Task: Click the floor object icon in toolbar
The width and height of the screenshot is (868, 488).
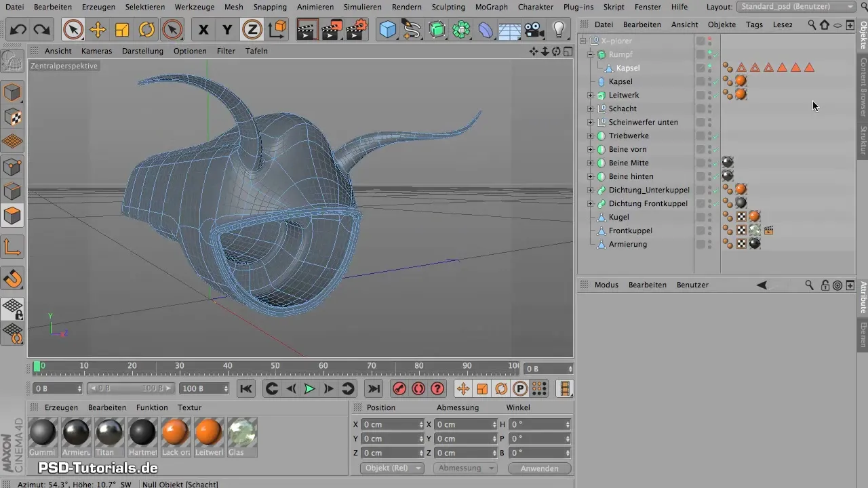Action: (509, 30)
